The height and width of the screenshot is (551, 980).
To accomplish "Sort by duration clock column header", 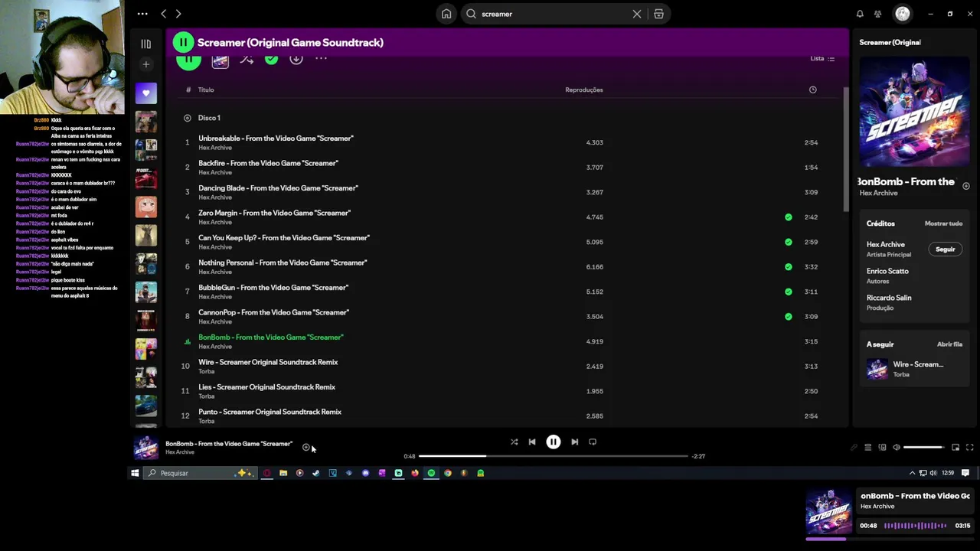I will 812,90.
